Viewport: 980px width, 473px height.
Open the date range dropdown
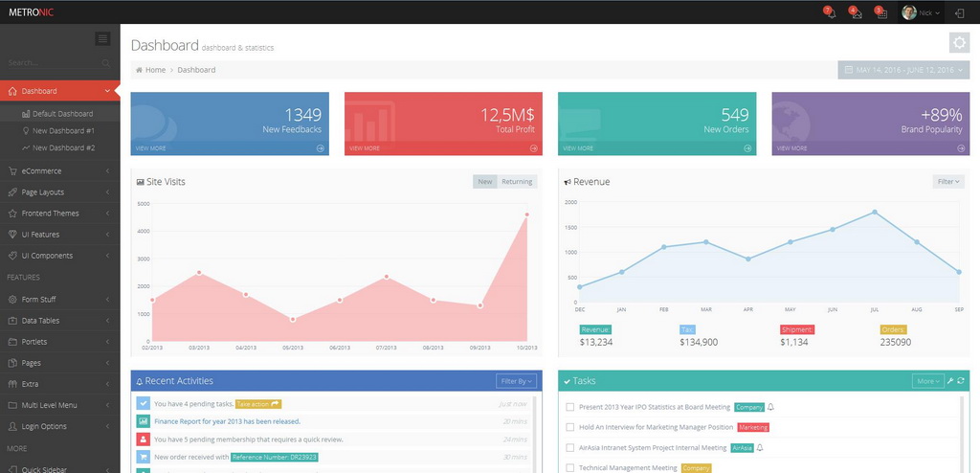[903, 70]
